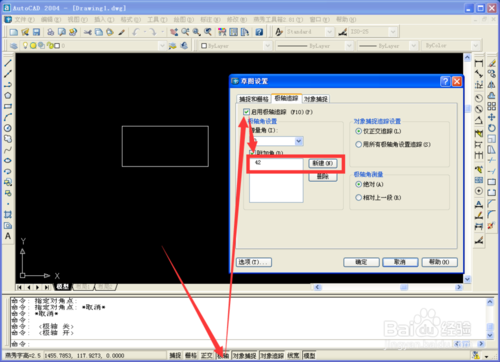Screen dimensions: 500x362
Task: Open the ISO-25 dimension style dropdown
Action: point(393,32)
